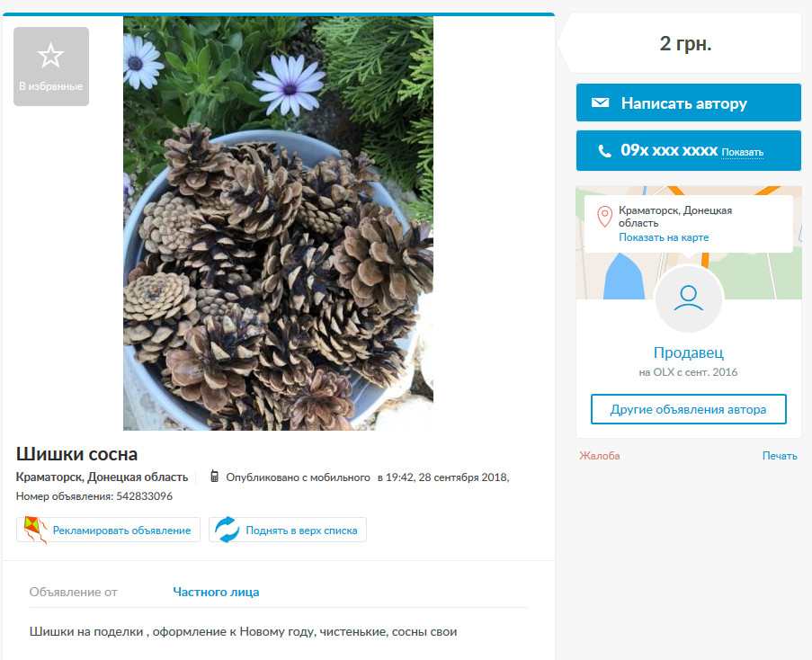Open the seller avatar profile icon
The height and width of the screenshot is (660, 812).
[x=688, y=299]
